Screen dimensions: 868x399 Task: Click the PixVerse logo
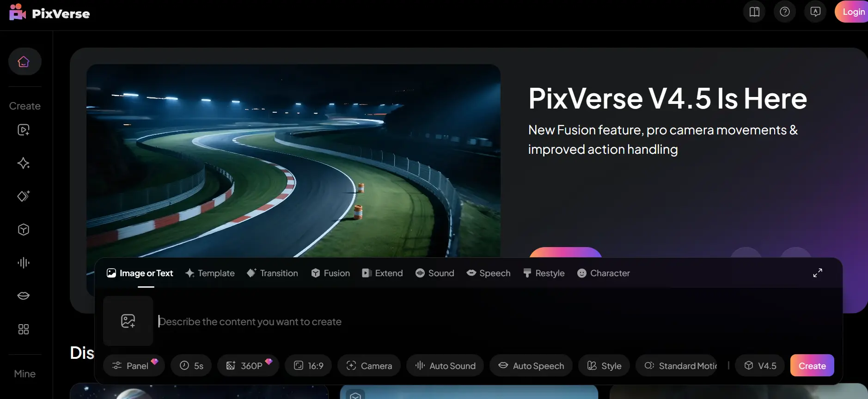[x=49, y=12]
